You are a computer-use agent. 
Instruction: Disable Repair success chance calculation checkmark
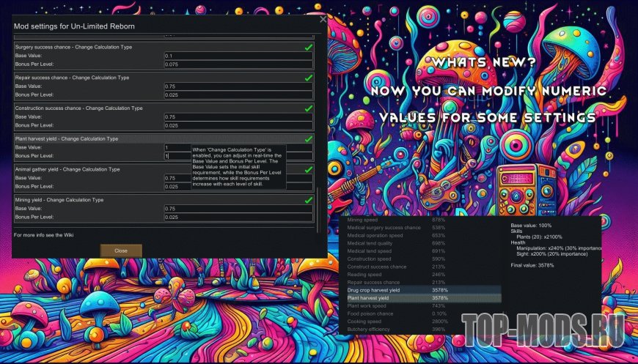coord(309,78)
